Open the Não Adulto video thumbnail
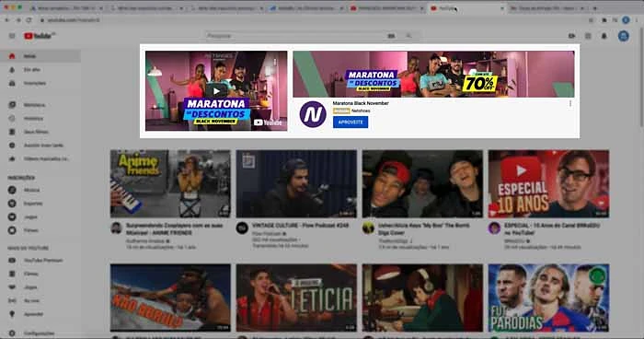This screenshot has height=339, width=644. tap(170, 298)
